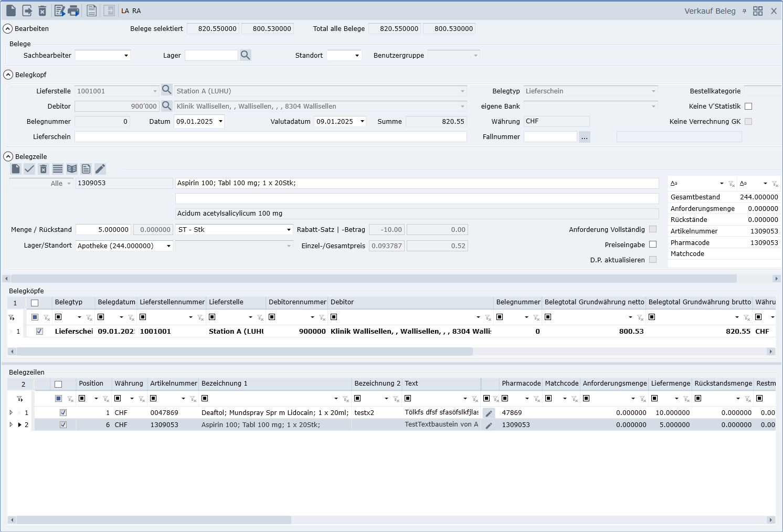Click the pencil icon in the Aspirin row
The height and width of the screenshot is (532, 783).
coord(489,425)
